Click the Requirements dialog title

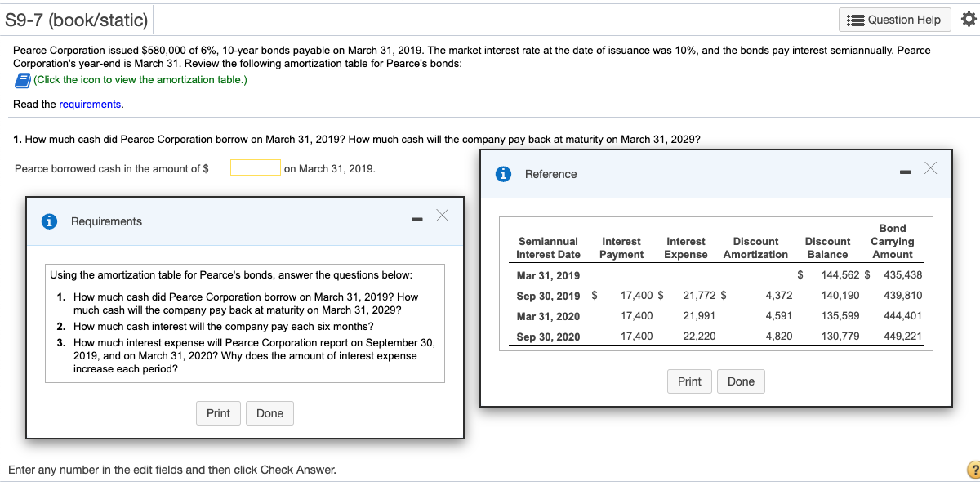tap(106, 221)
